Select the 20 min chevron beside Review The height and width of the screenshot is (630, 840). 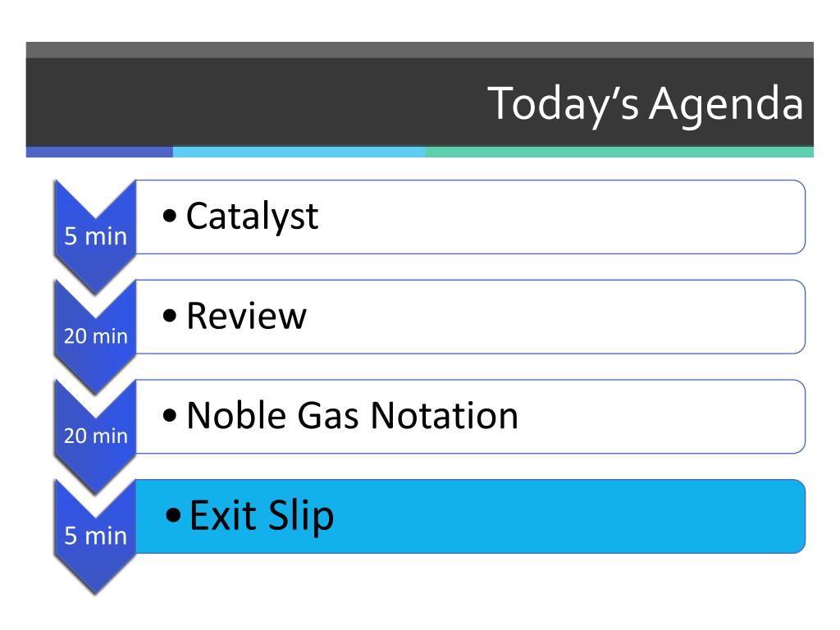pyautogui.click(x=95, y=336)
